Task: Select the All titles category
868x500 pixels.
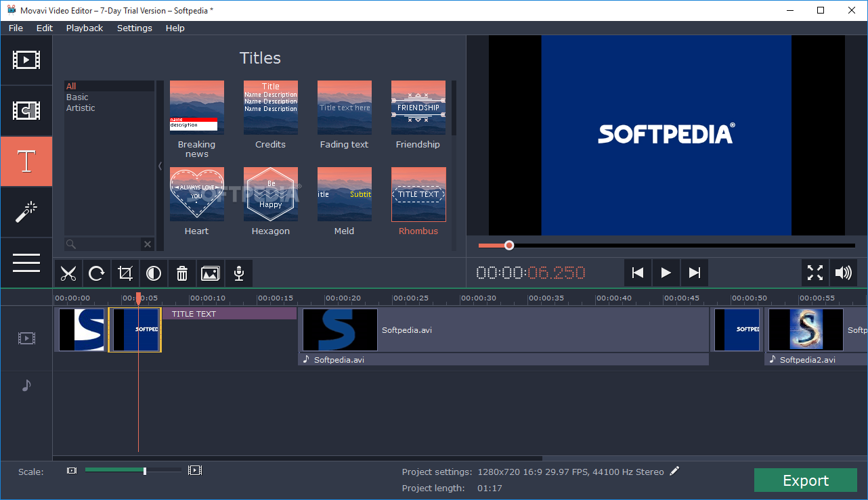Action: click(109, 86)
